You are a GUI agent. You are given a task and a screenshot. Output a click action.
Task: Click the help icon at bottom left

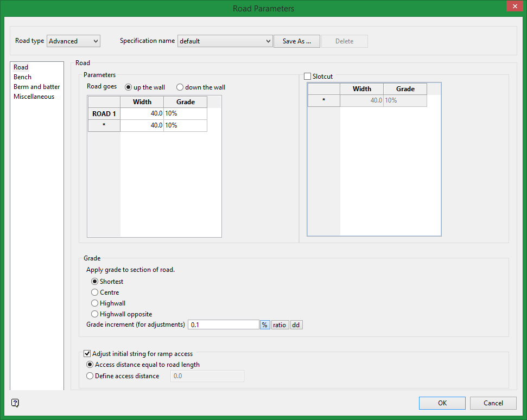pyautogui.click(x=15, y=403)
